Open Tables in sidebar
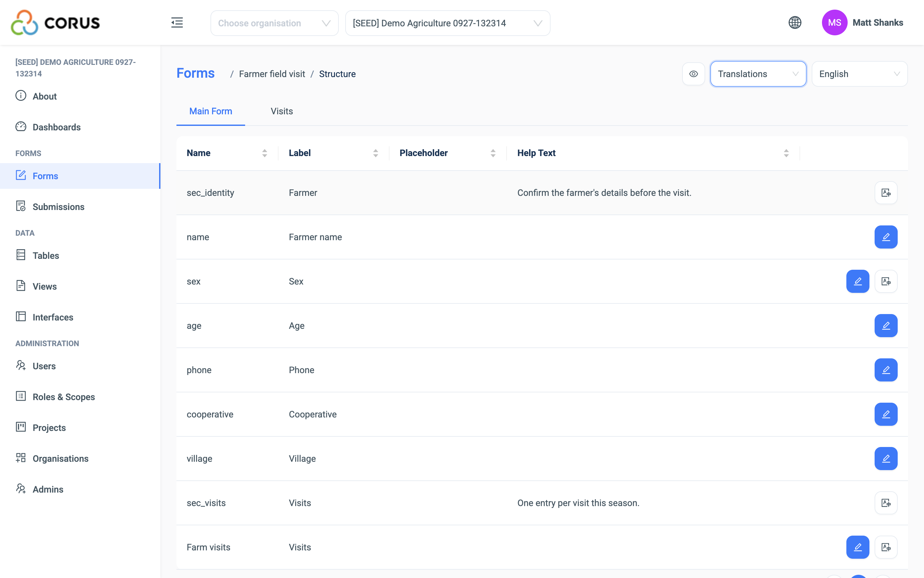 tap(80, 256)
